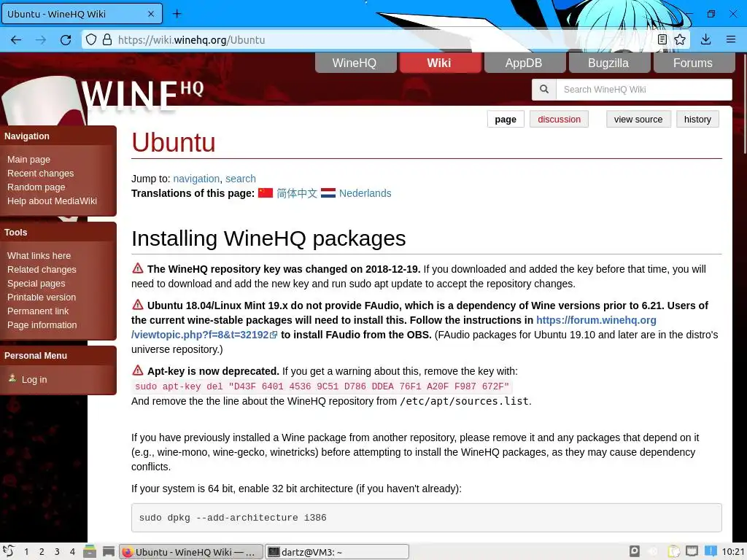Reload the current page

(66, 40)
